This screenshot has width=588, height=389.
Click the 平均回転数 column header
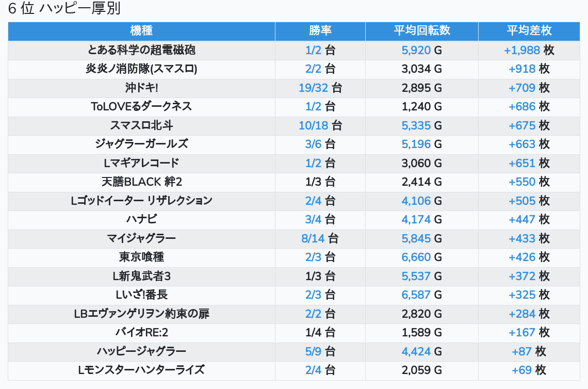(421, 31)
